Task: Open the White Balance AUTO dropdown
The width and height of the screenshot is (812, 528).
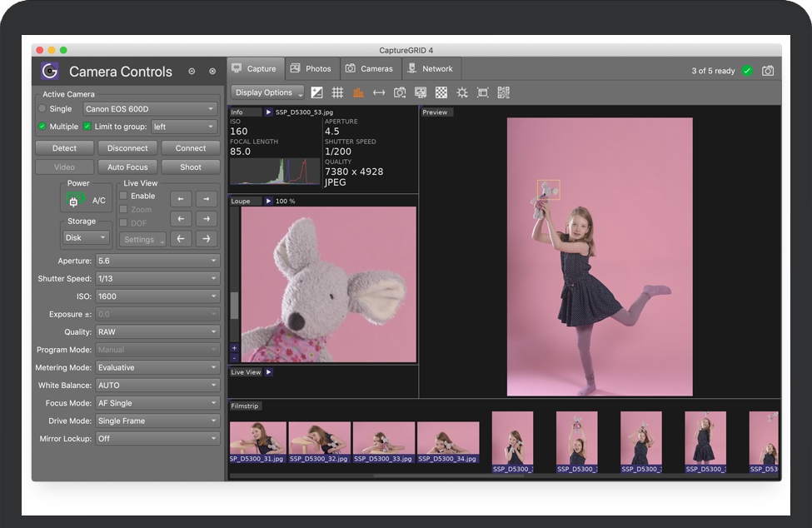Action: pos(157,386)
